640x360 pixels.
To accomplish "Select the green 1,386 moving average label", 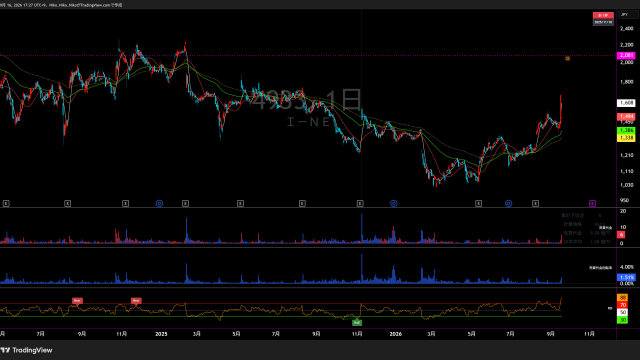I will click(x=626, y=131).
